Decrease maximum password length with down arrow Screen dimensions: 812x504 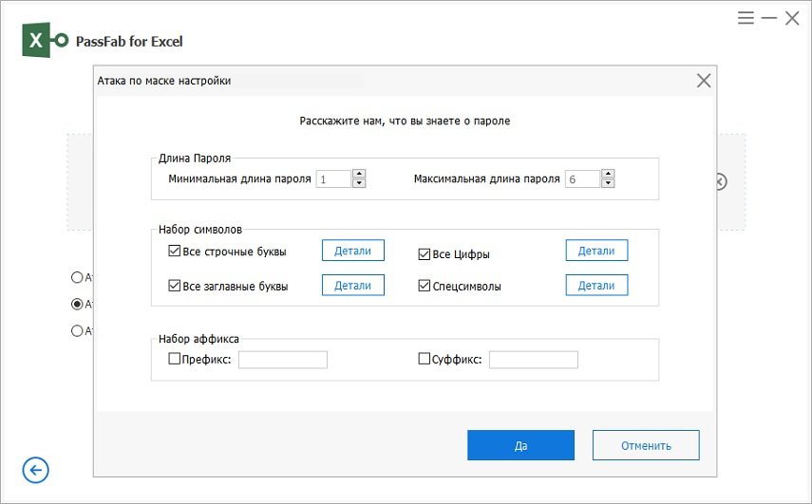[x=608, y=183]
